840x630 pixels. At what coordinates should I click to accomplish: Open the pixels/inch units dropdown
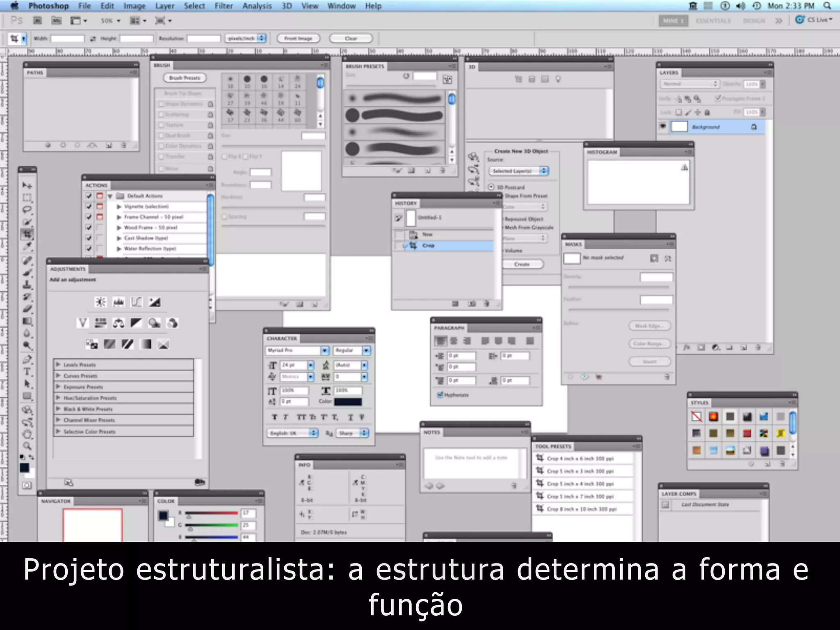pyautogui.click(x=246, y=38)
